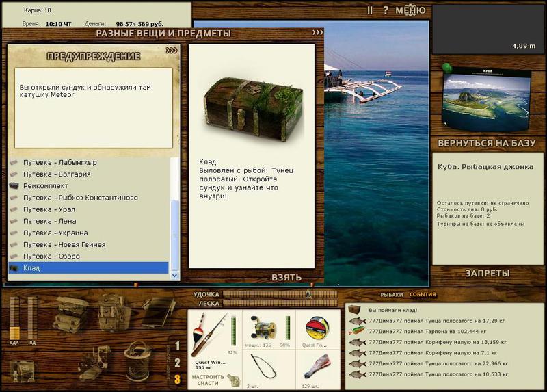Click the bottom-left food supplies icon

(23, 371)
